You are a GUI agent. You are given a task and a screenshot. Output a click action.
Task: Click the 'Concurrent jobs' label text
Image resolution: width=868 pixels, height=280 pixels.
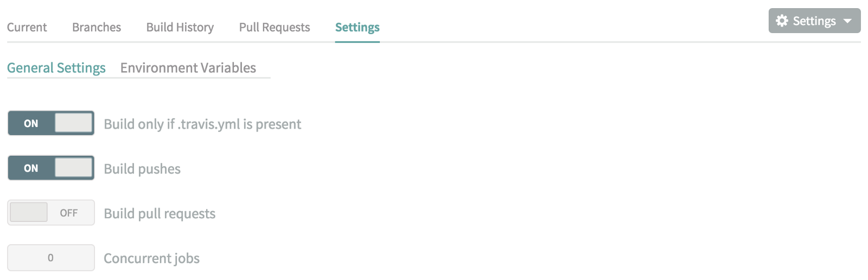(x=152, y=258)
